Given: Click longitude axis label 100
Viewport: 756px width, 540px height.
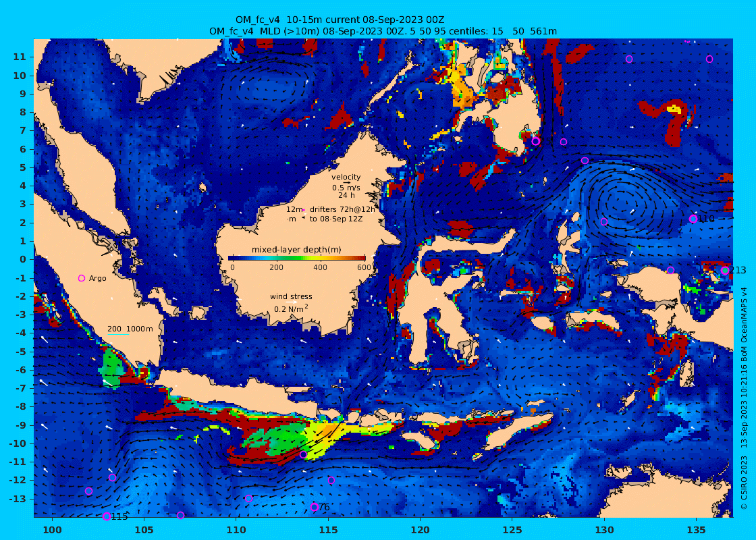Looking at the screenshot, I should coord(52,530).
